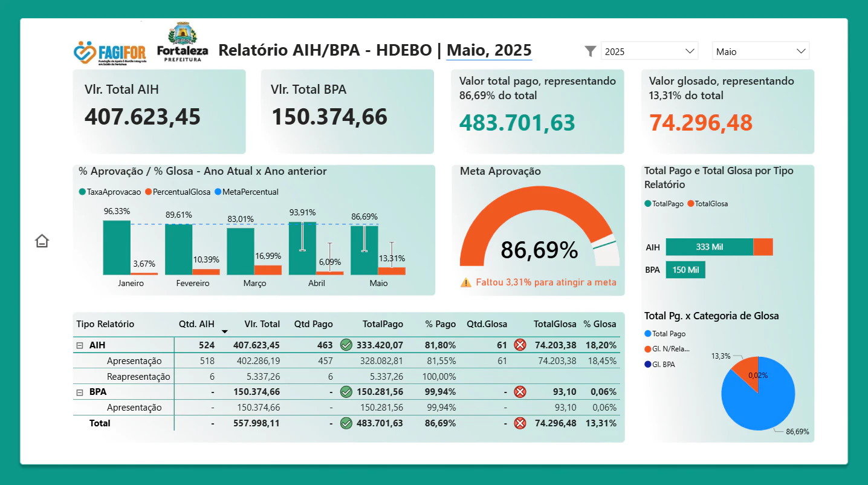Viewport: 868px width, 485px height.
Task: Click the Total row value 557.998,11
Action: pos(257,423)
